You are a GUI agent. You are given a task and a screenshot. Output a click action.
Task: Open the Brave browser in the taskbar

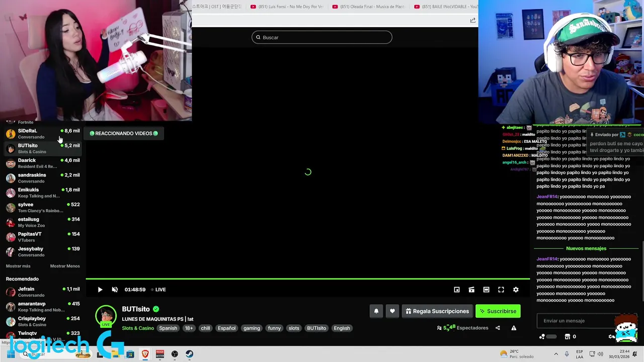(x=145, y=354)
